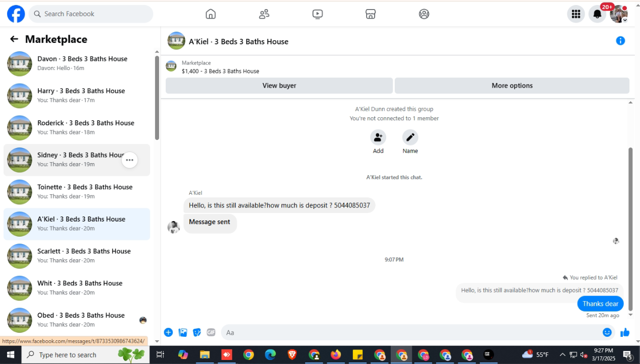This screenshot has height=364, width=640.
Task: Open File Explorer from the taskbar
Action: coord(204,354)
